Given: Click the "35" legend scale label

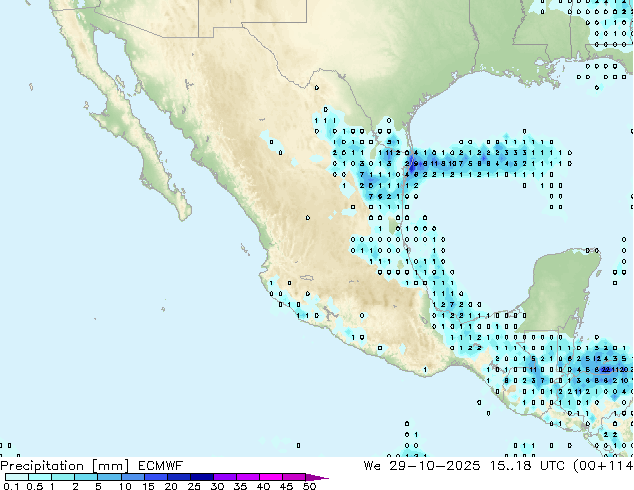Looking at the screenshot, I should (240, 486).
